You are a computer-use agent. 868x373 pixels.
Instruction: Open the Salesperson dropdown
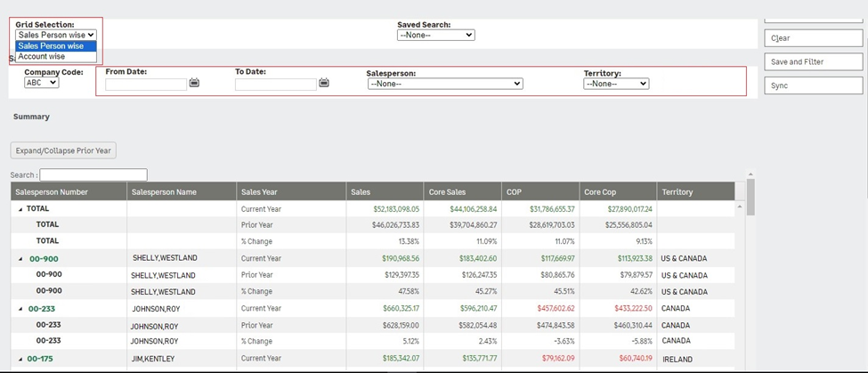(x=445, y=84)
